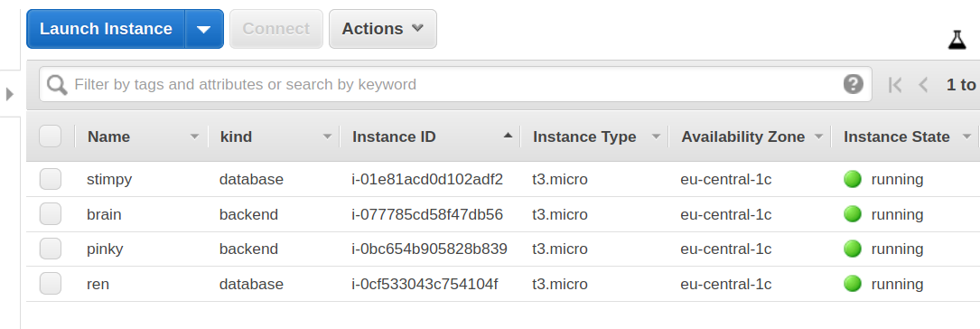Viewport: 980px width, 329px height.
Task: Click instance ID i-0cf533043c754104f
Action: tap(425, 284)
